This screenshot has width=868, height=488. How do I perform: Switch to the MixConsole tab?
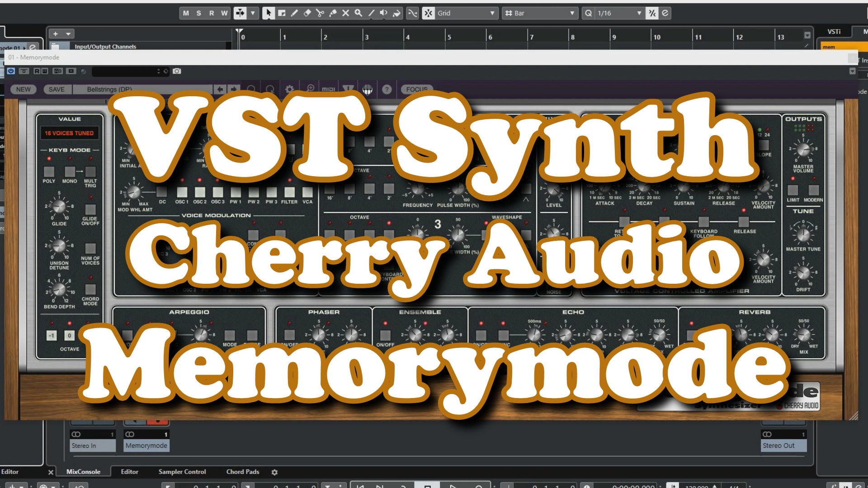(x=83, y=472)
